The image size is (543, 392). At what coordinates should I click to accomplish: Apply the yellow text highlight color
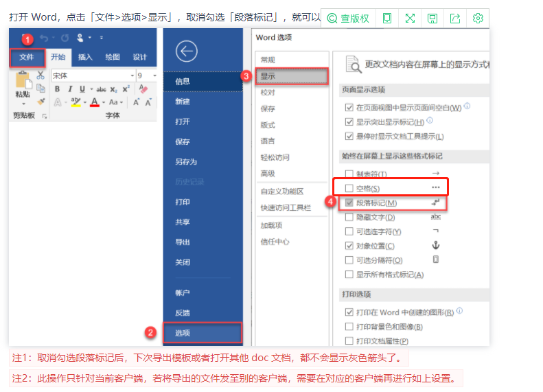tap(76, 102)
